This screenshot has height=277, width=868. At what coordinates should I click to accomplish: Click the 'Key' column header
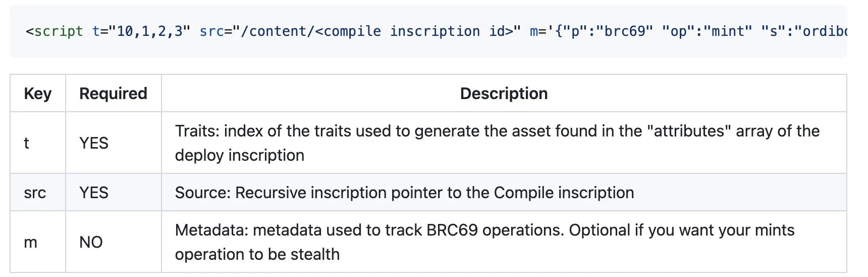pos(38,94)
